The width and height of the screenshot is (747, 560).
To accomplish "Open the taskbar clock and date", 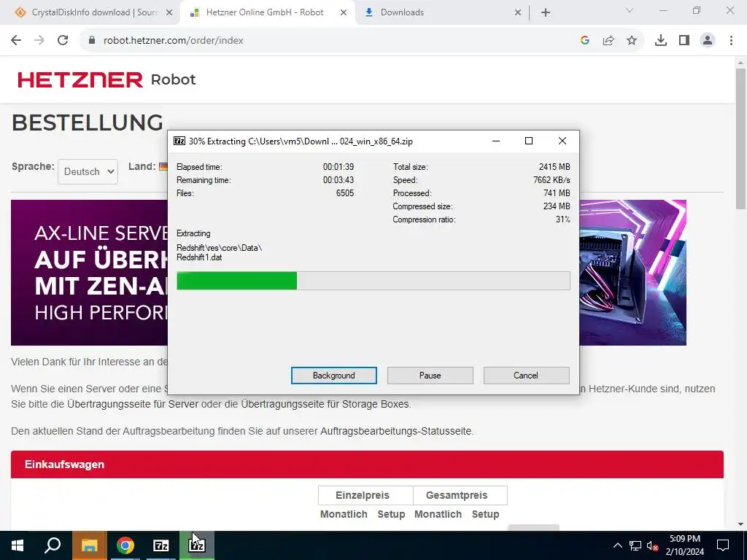I will (x=684, y=545).
